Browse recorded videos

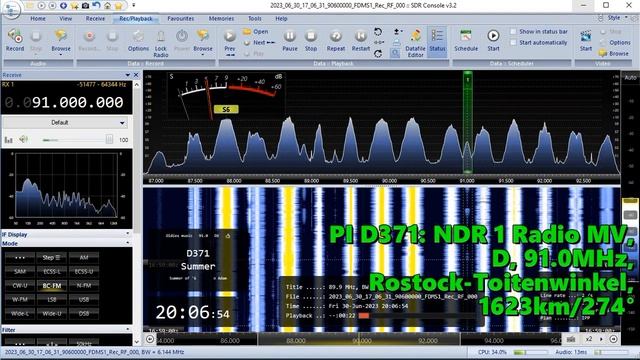pyautogui.click(x=614, y=53)
